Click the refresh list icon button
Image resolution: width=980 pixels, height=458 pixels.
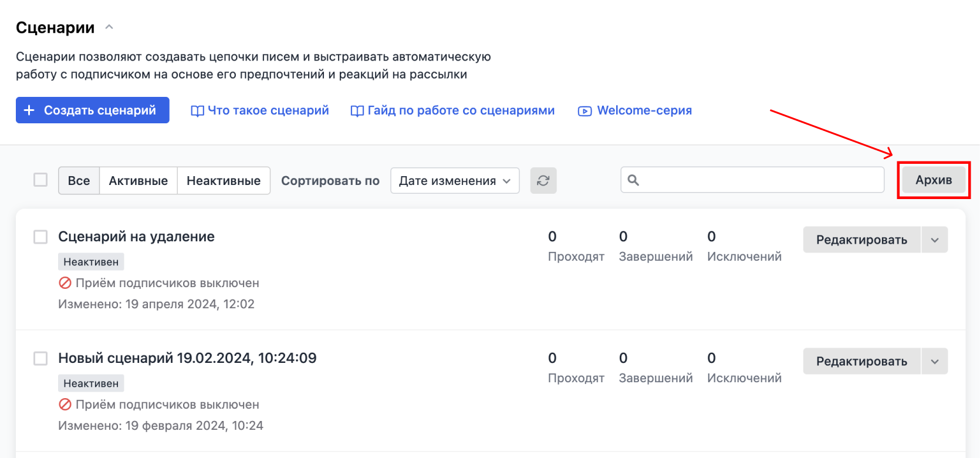543,180
